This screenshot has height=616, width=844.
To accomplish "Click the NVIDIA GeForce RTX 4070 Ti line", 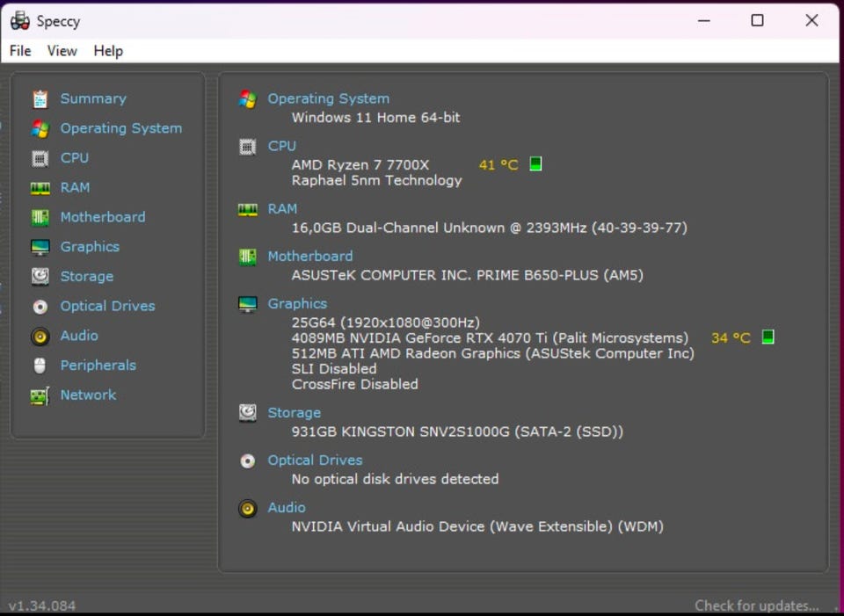I will coord(490,337).
